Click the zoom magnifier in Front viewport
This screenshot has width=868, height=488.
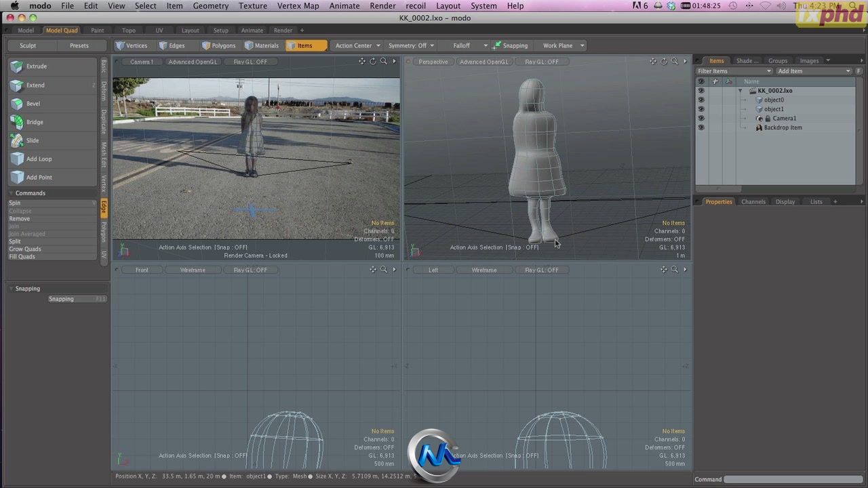pos(383,270)
